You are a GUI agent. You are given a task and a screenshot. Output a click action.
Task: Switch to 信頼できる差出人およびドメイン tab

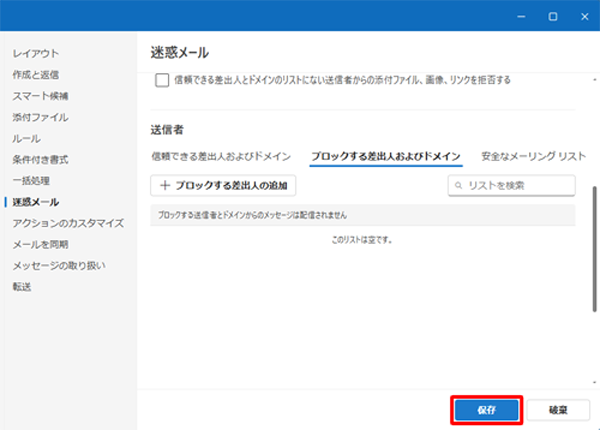(x=221, y=156)
